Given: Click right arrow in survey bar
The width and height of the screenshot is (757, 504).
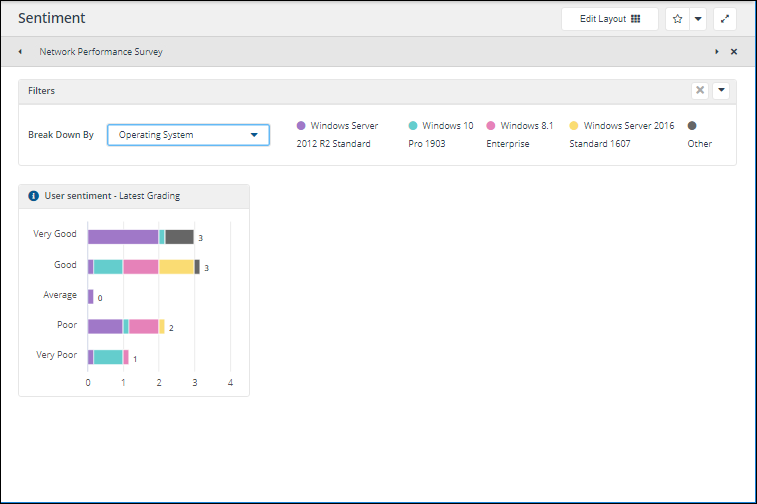Looking at the screenshot, I should pos(716,52).
